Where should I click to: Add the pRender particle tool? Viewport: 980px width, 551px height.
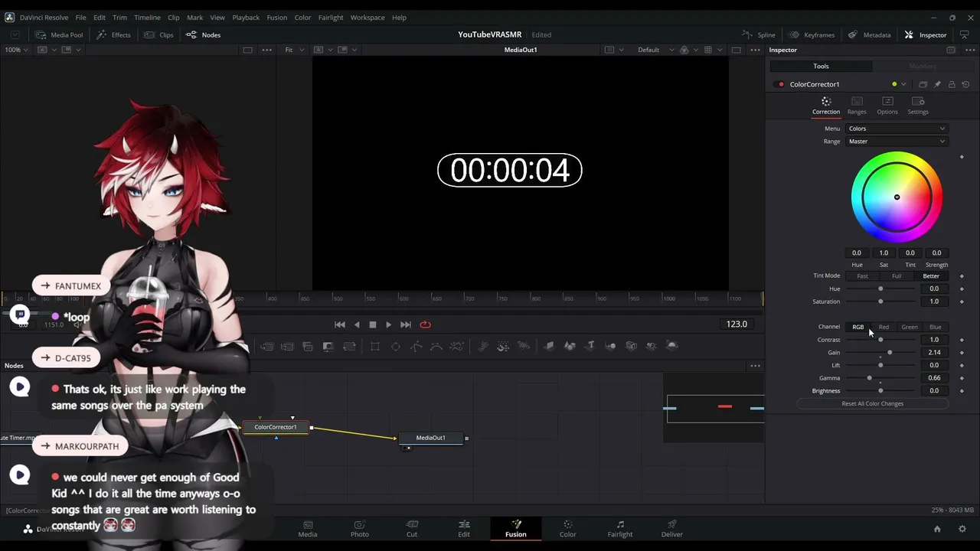524,347
